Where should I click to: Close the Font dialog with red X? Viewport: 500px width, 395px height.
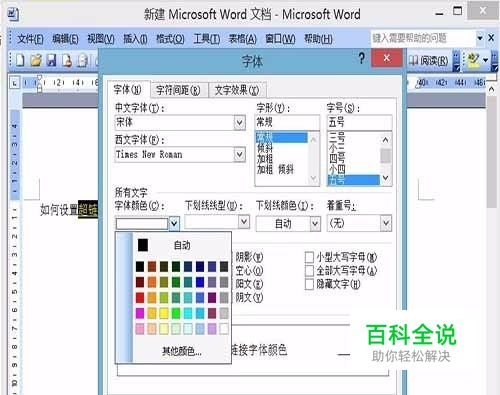[386, 58]
